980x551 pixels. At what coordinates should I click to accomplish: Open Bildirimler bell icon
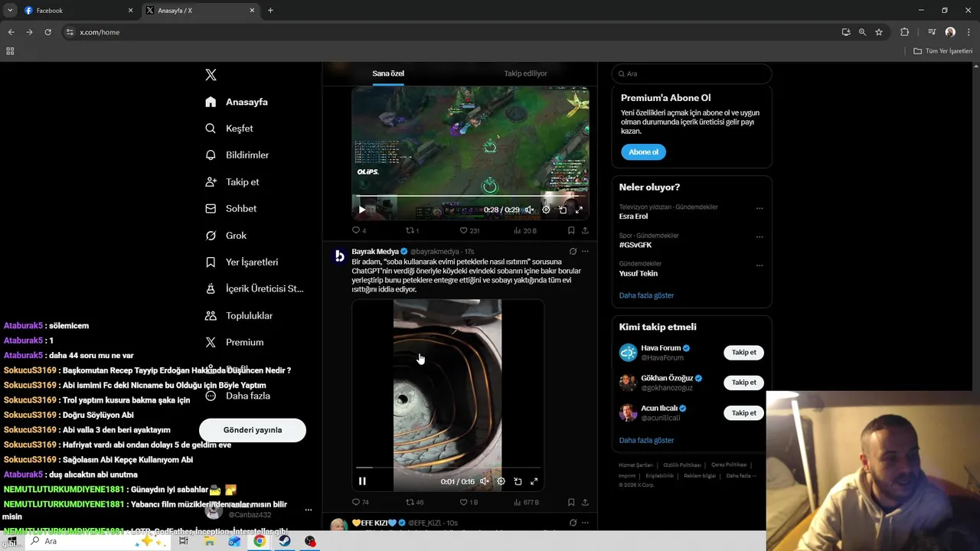[x=211, y=155]
